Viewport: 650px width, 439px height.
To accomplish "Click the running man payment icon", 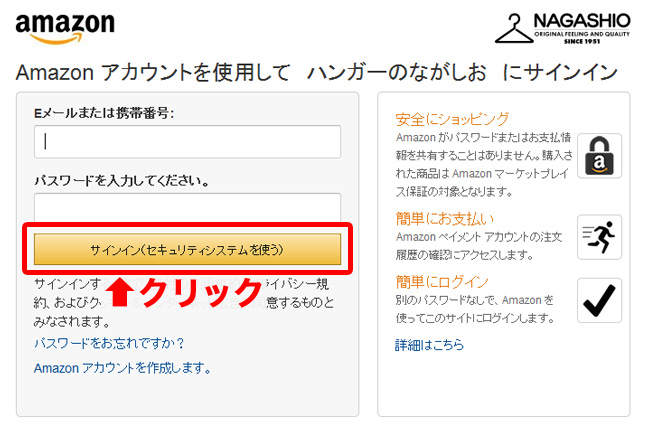I will (599, 237).
